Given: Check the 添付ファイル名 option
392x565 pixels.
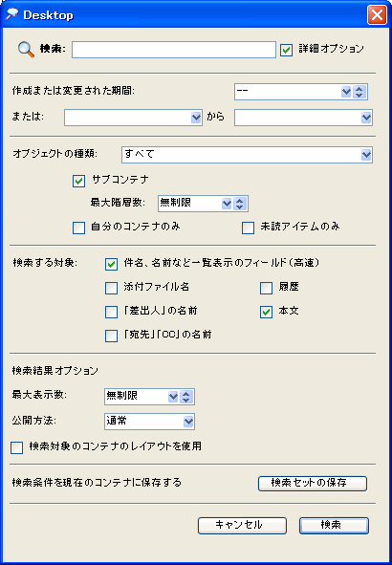Looking at the screenshot, I should (111, 289).
